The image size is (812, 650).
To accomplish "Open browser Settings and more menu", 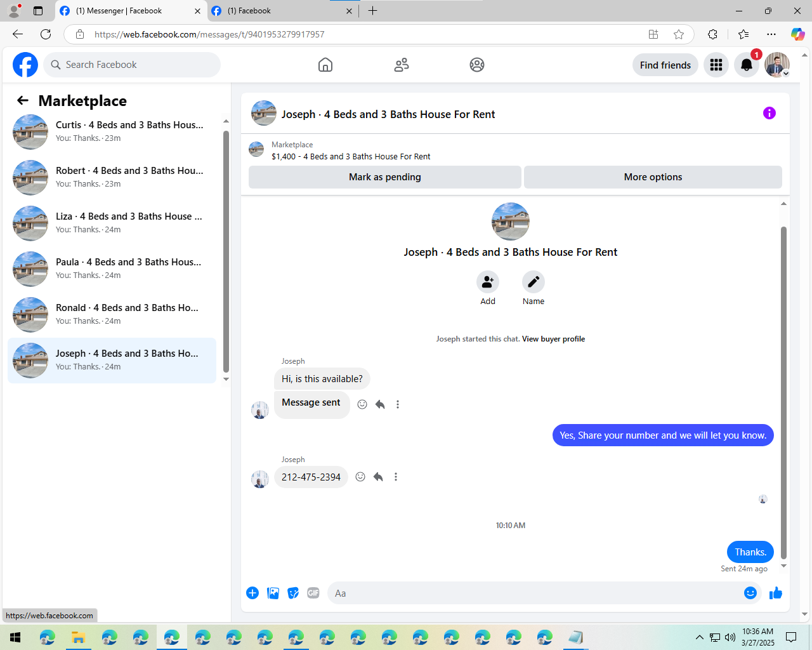I will [771, 34].
